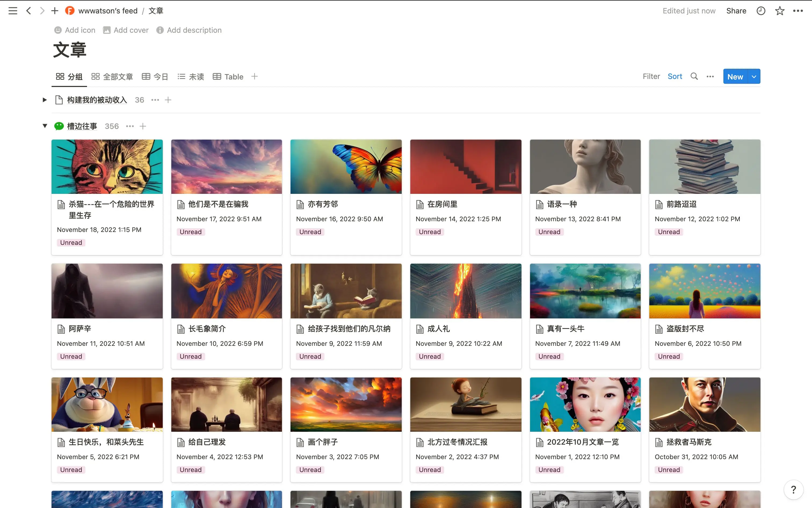Add a new view with the plus icon
This screenshot has width=812, height=508.
pyautogui.click(x=254, y=77)
